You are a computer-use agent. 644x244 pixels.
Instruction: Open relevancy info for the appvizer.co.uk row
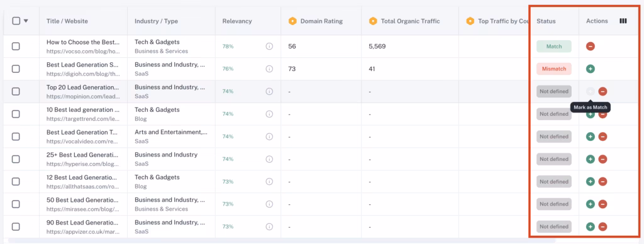269,226
